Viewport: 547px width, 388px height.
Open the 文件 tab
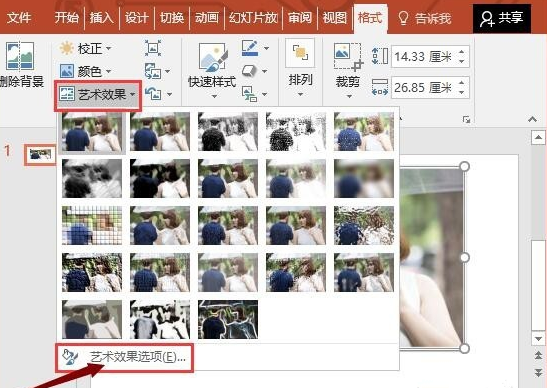pyautogui.click(x=19, y=17)
